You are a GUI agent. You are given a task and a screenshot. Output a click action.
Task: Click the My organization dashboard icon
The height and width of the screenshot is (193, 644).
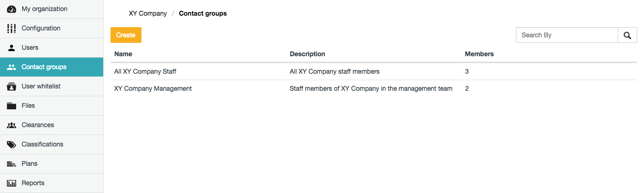[x=12, y=9]
